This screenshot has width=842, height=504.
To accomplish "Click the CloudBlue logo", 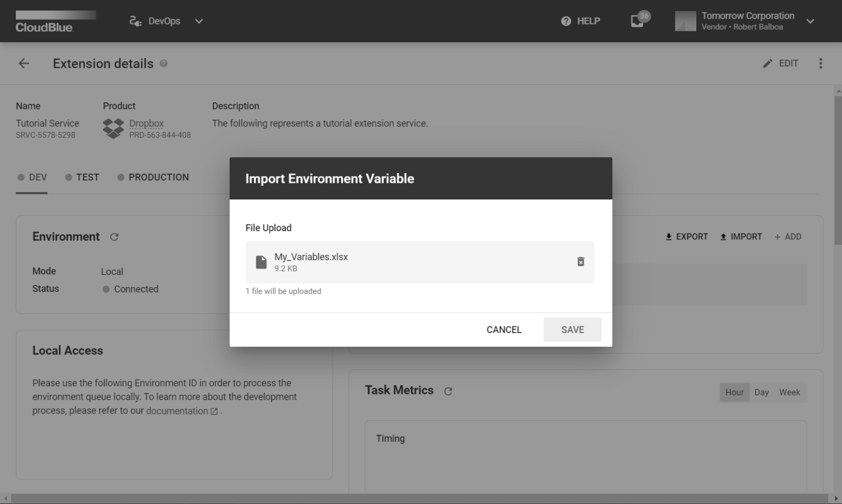I will pyautogui.click(x=55, y=22).
